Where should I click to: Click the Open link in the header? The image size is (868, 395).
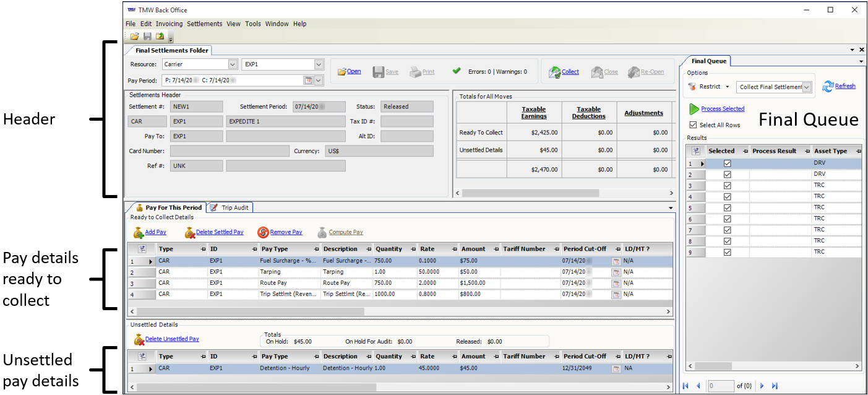coord(354,72)
